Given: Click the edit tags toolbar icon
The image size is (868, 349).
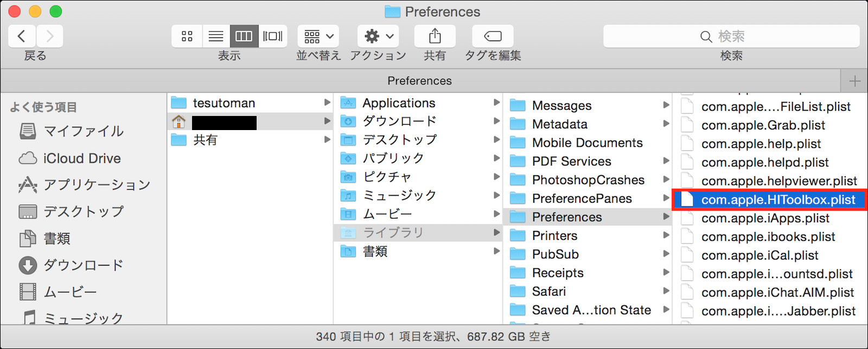Looking at the screenshot, I should [493, 36].
